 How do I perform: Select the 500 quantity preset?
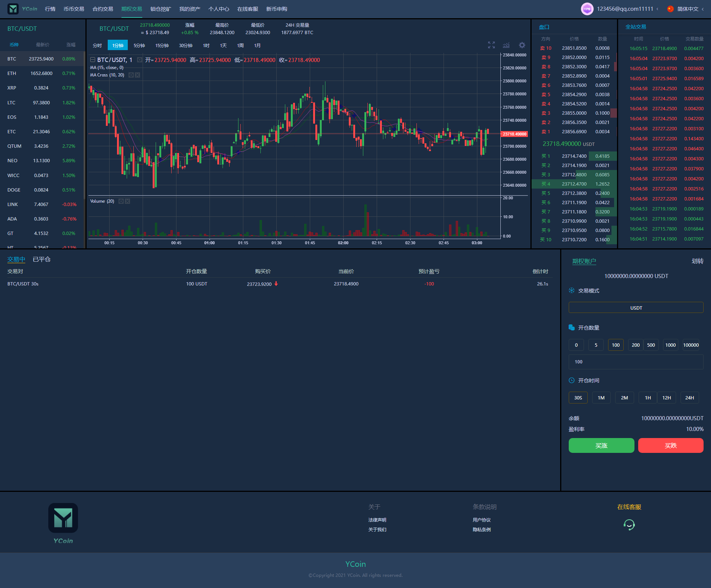pos(651,345)
